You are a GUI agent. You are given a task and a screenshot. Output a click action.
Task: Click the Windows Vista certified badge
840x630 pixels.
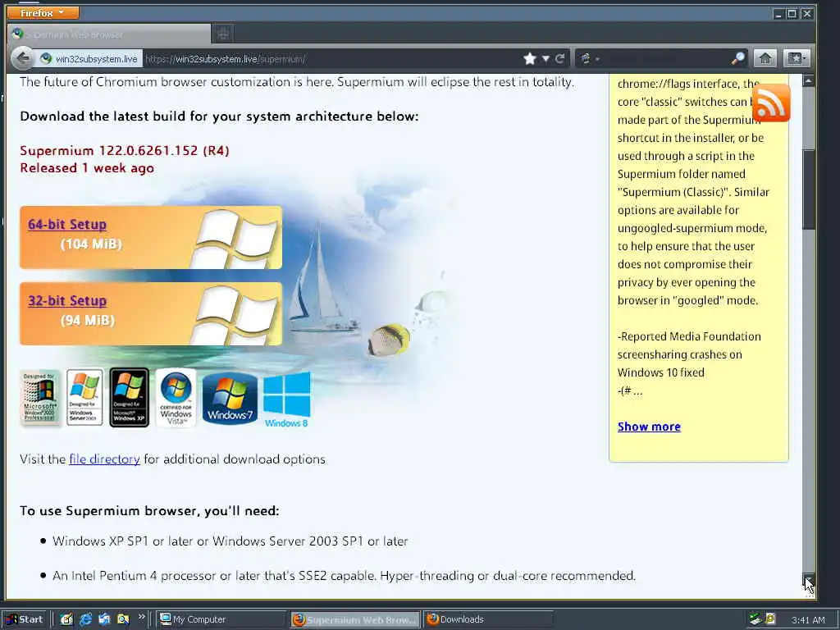[176, 398]
